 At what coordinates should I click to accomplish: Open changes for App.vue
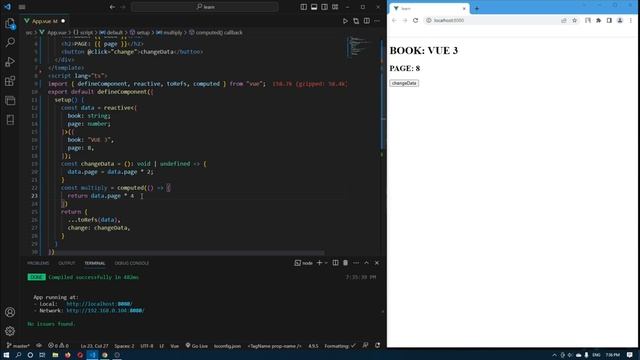coord(356,21)
